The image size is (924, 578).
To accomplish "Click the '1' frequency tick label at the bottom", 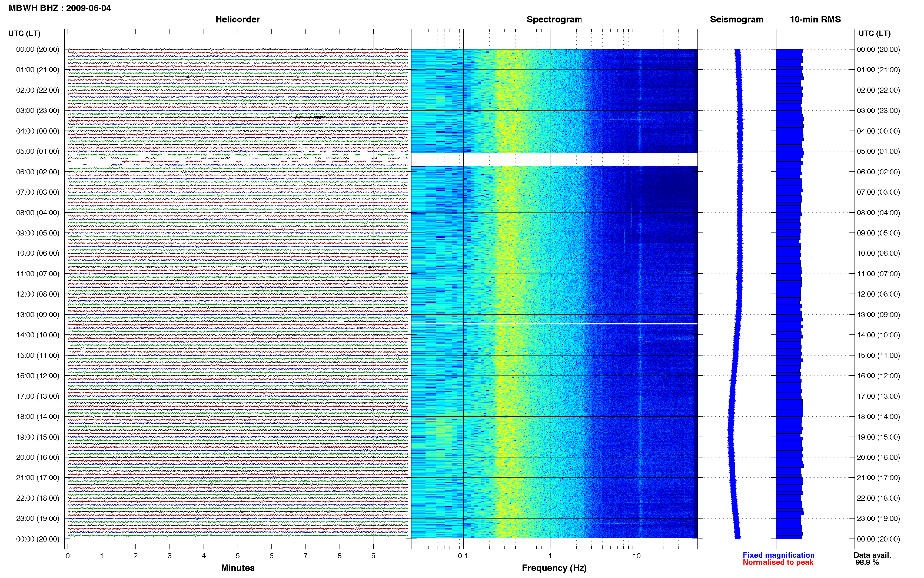I will 550,556.
